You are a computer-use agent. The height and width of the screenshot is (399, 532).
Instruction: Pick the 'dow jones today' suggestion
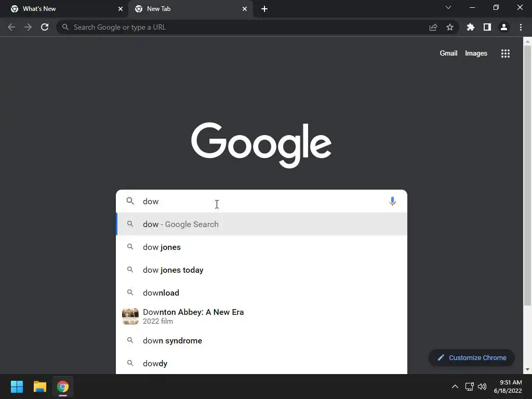tap(262, 270)
